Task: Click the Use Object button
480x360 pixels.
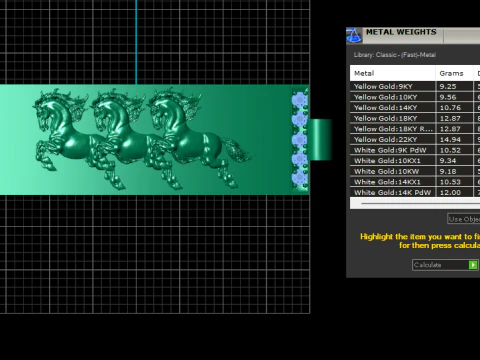Action: click(464, 219)
